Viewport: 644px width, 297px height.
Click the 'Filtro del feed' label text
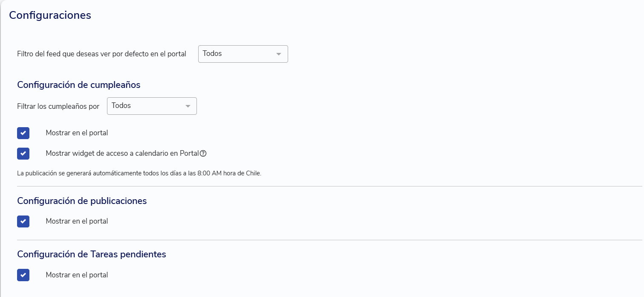101,54
